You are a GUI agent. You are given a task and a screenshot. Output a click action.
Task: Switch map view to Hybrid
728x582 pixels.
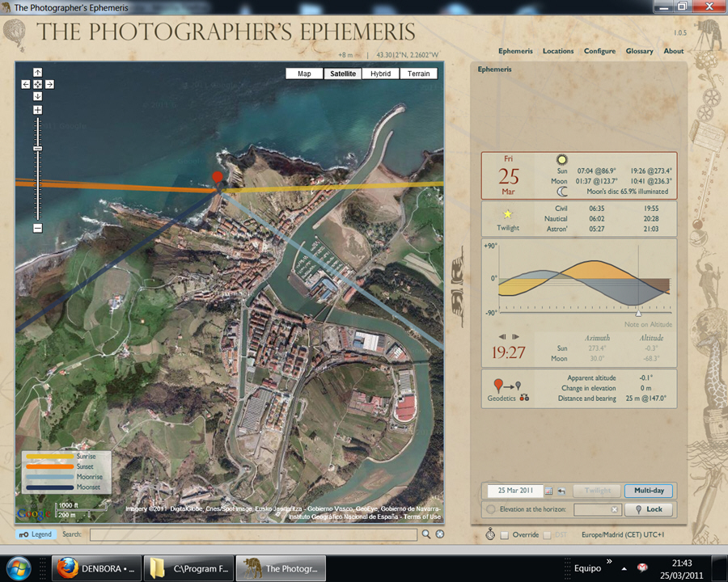(x=381, y=74)
